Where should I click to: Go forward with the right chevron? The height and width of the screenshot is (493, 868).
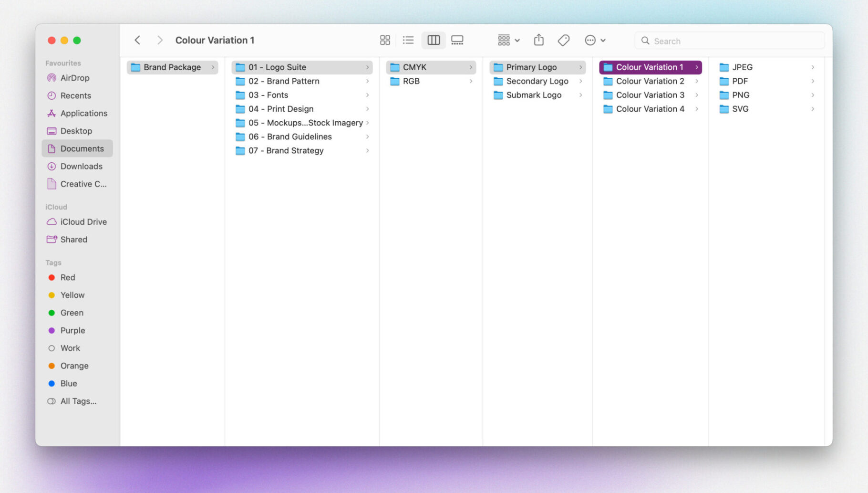coord(160,40)
